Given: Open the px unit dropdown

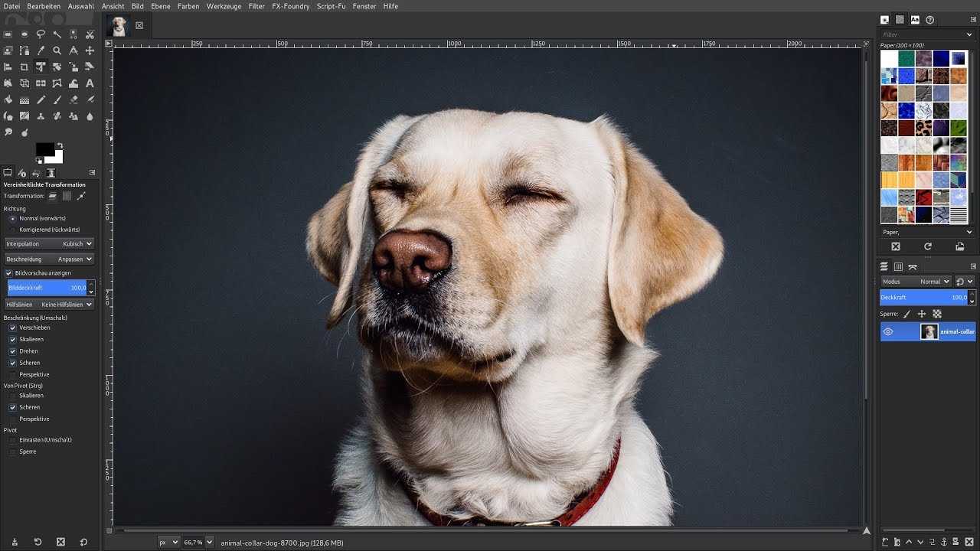Looking at the screenshot, I should point(168,542).
